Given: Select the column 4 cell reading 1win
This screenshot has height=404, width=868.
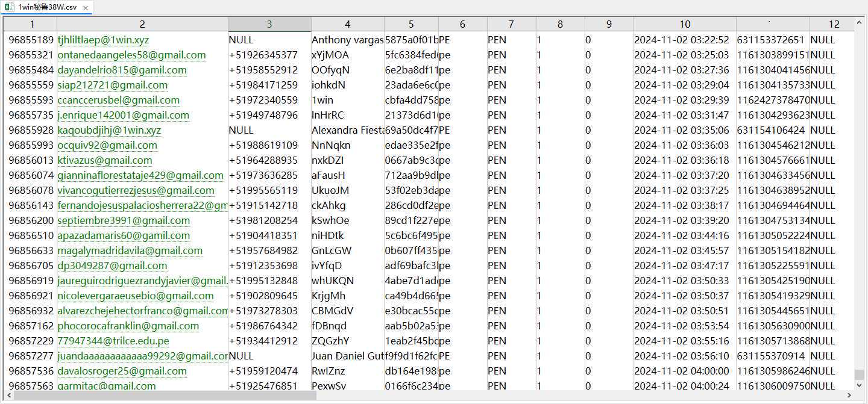Looking at the screenshot, I should tap(348, 100).
